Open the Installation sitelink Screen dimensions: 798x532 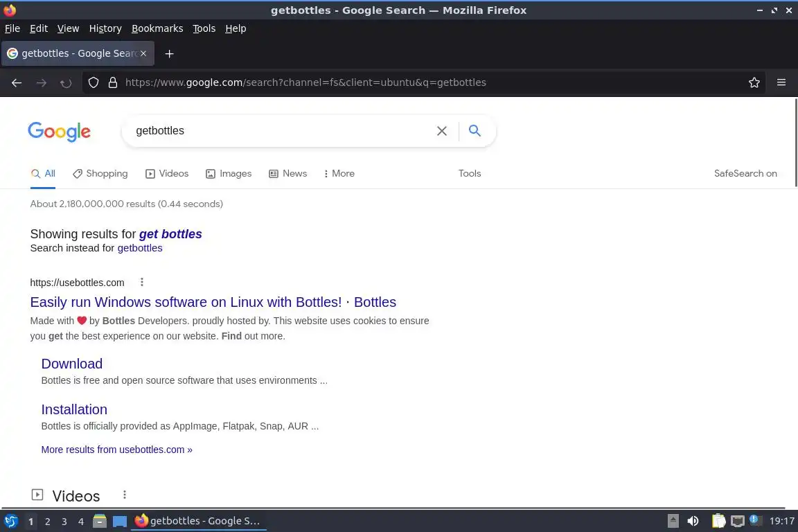point(74,409)
